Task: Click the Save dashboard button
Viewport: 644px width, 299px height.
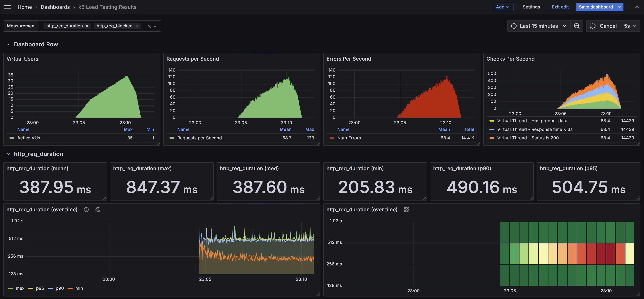Action: click(596, 7)
